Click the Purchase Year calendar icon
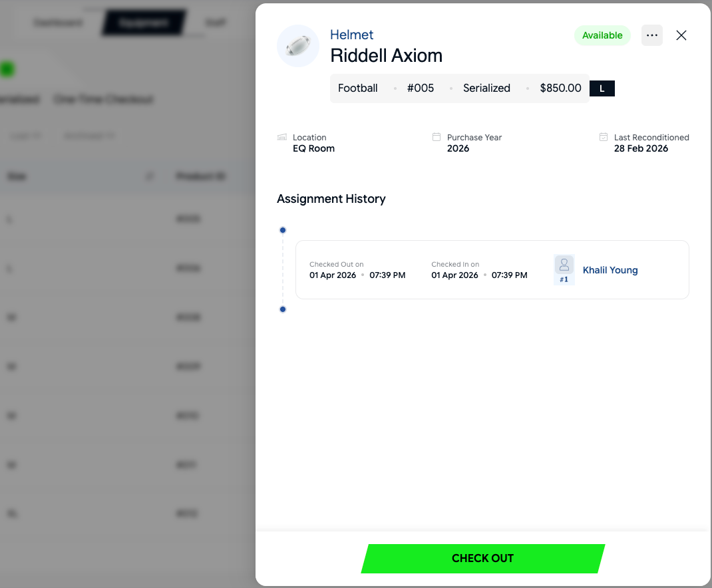This screenshot has width=712, height=588. pyautogui.click(x=437, y=137)
